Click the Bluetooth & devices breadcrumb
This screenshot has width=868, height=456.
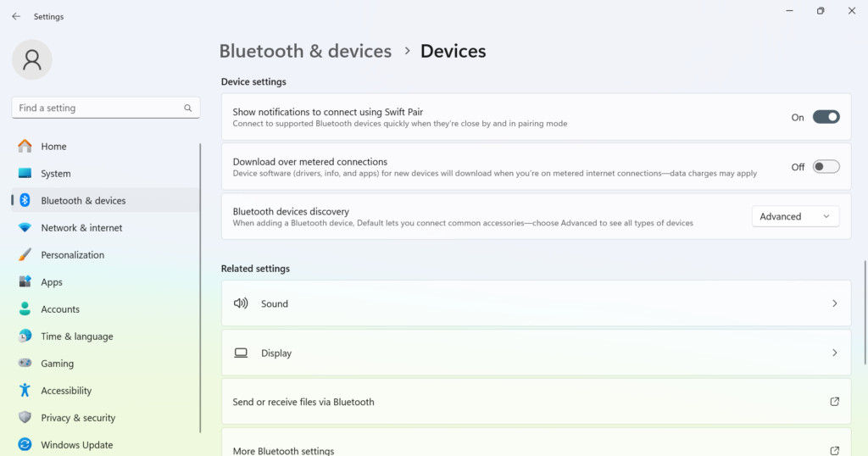(305, 51)
